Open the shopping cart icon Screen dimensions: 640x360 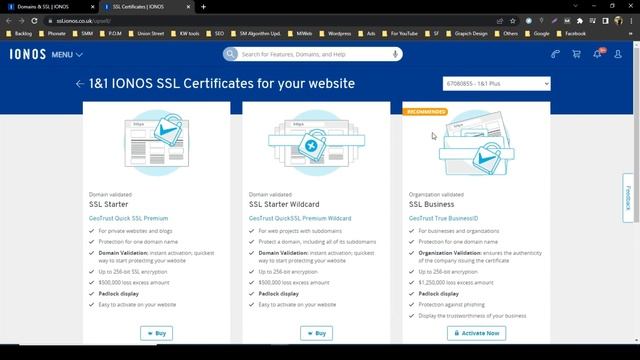(x=576, y=54)
